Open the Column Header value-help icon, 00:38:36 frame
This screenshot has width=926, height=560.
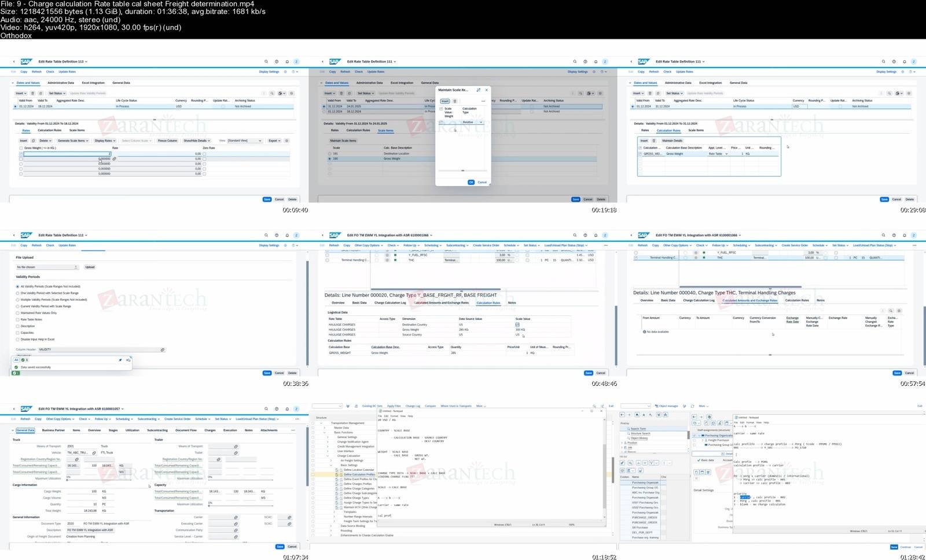(x=163, y=349)
